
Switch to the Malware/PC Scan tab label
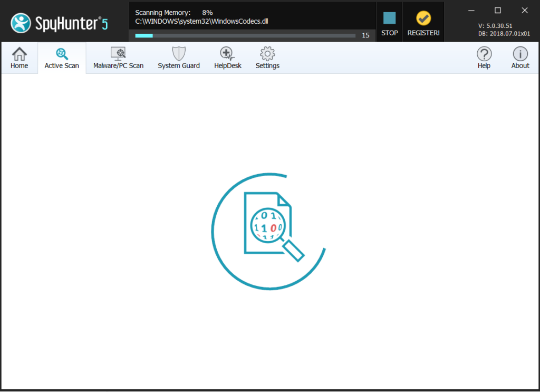pos(118,65)
